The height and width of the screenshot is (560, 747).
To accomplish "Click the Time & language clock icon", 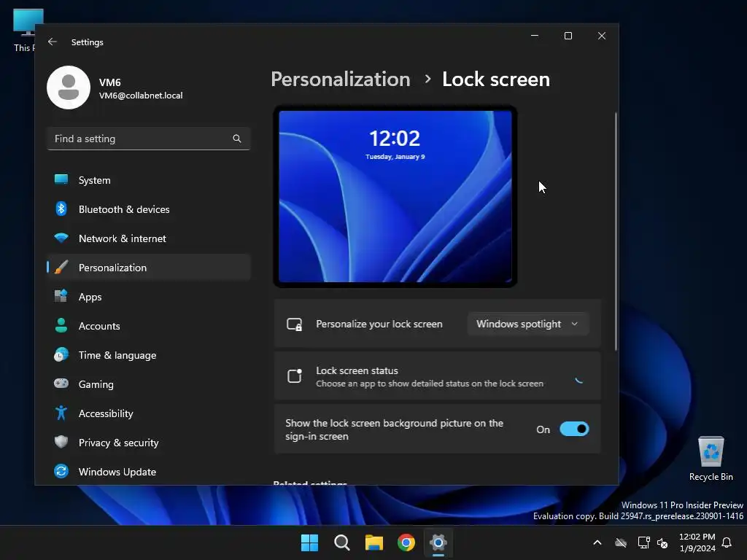I will (x=61, y=355).
